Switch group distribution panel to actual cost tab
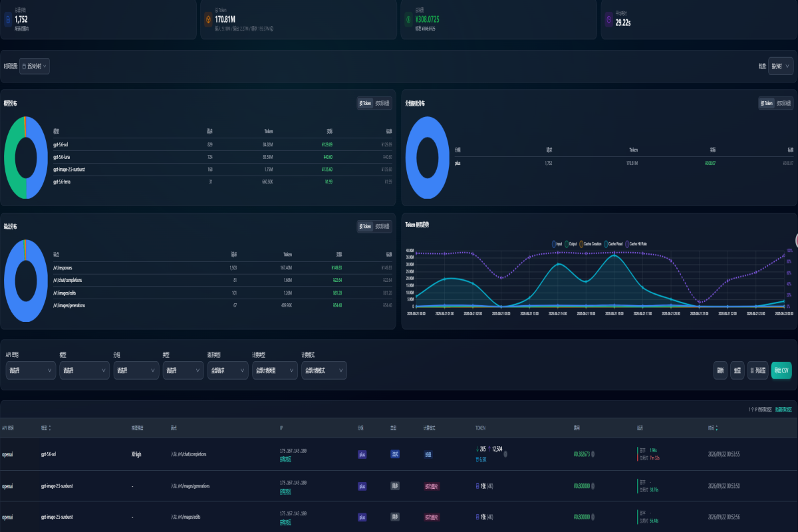Viewport: 798px width, 532px height. coord(784,103)
